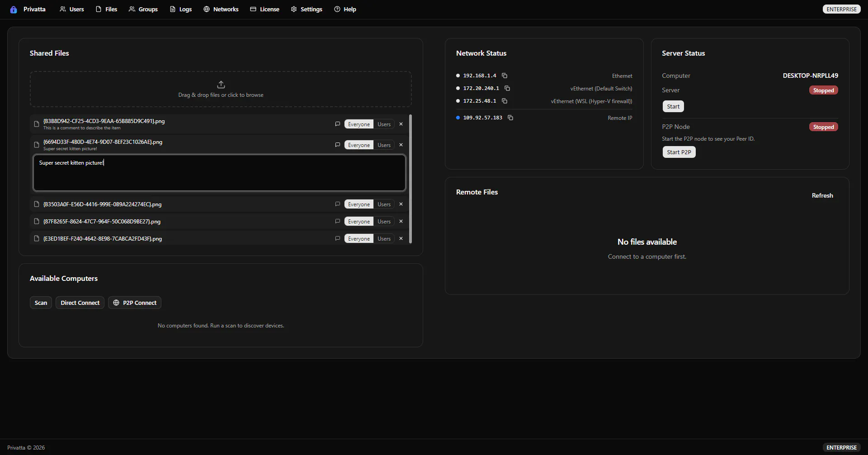The height and width of the screenshot is (455, 868).
Task: Scan for available computers
Action: [x=41, y=303]
